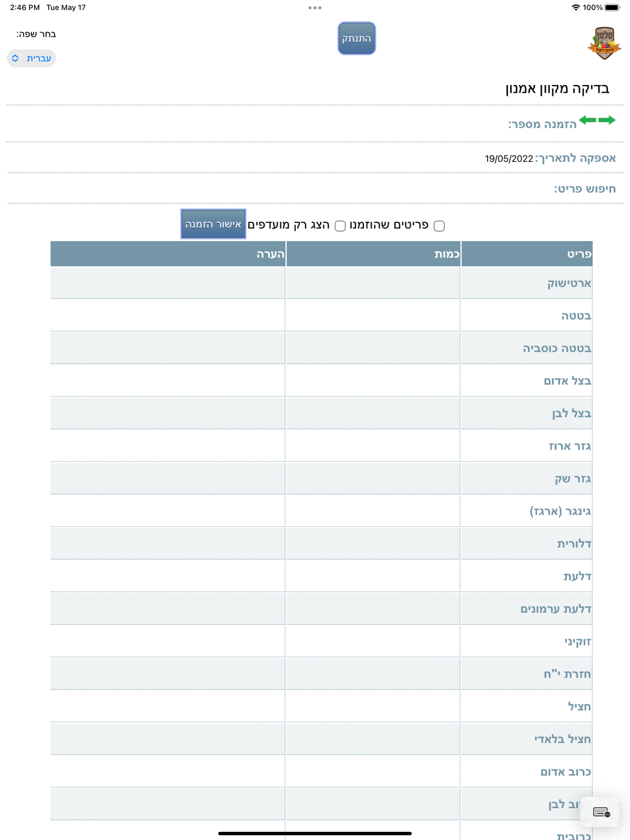Click note cell for בצל לבן
The width and height of the screenshot is (630, 840).
pyautogui.click(x=168, y=413)
